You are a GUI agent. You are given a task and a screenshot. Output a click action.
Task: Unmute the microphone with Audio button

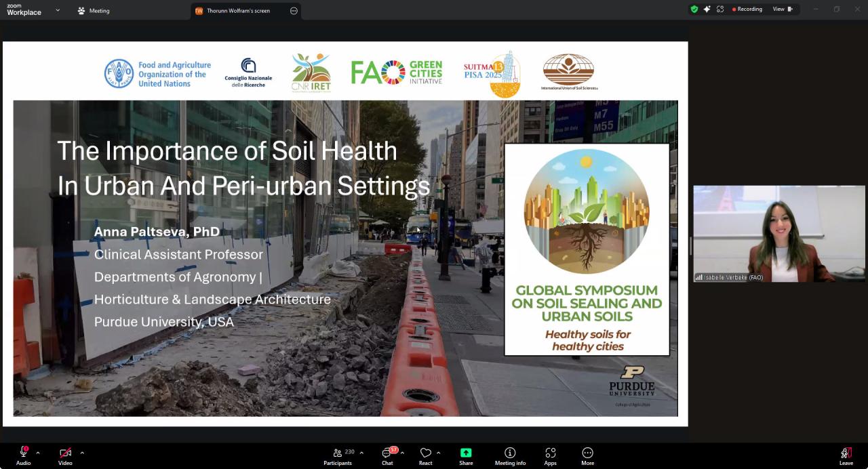click(x=23, y=454)
